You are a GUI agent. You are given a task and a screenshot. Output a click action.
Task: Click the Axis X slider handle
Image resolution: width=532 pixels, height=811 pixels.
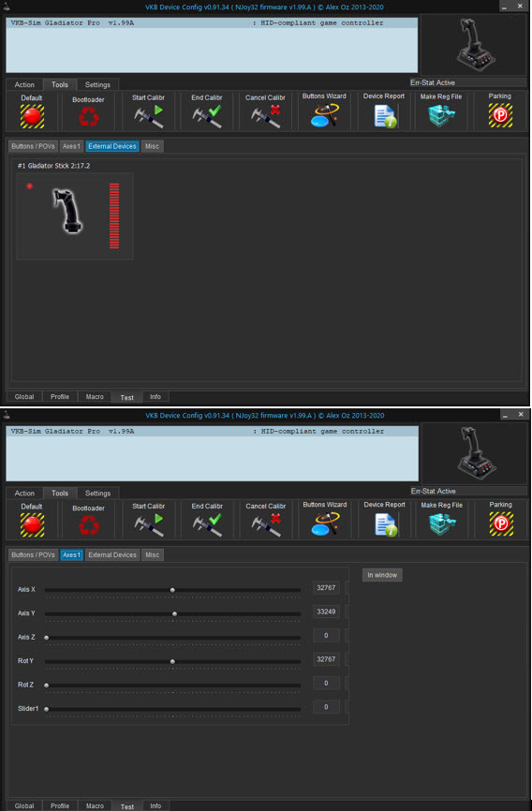[x=172, y=590]
